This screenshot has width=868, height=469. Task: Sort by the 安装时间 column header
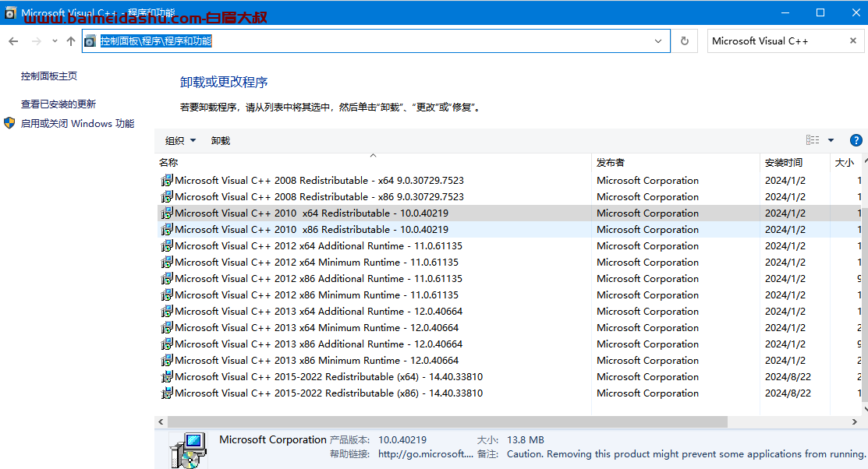pyautogui.click(x=795, y=163)
